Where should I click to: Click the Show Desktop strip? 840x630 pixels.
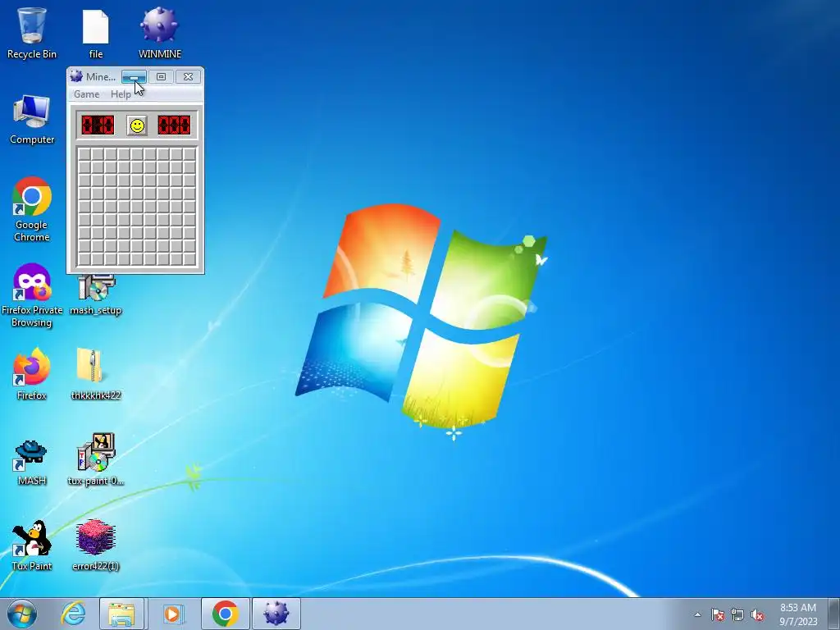coord(834,614)
